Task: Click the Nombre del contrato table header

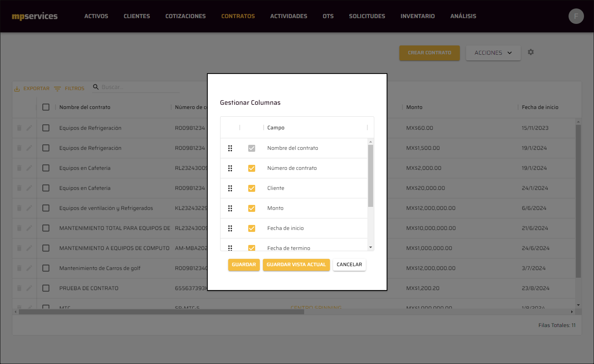Action: tap(85, 107)
